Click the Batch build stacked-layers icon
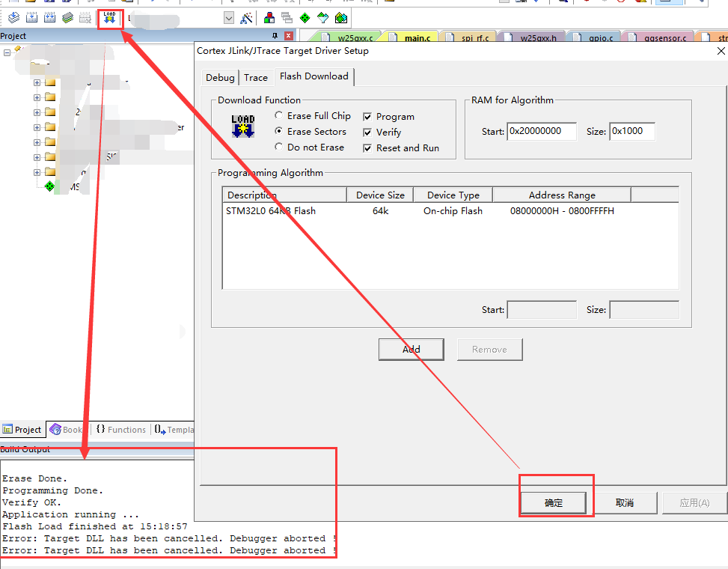728x569 pixels. [68, 18]
